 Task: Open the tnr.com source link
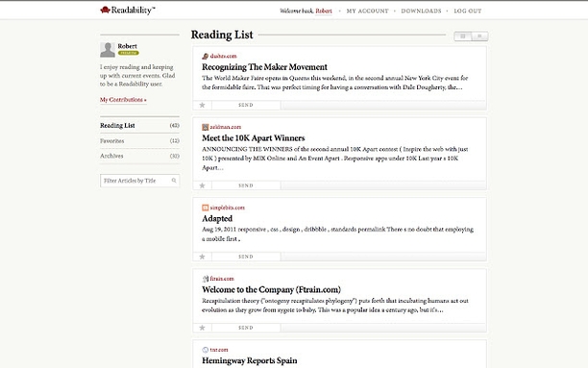coord(219,350)
